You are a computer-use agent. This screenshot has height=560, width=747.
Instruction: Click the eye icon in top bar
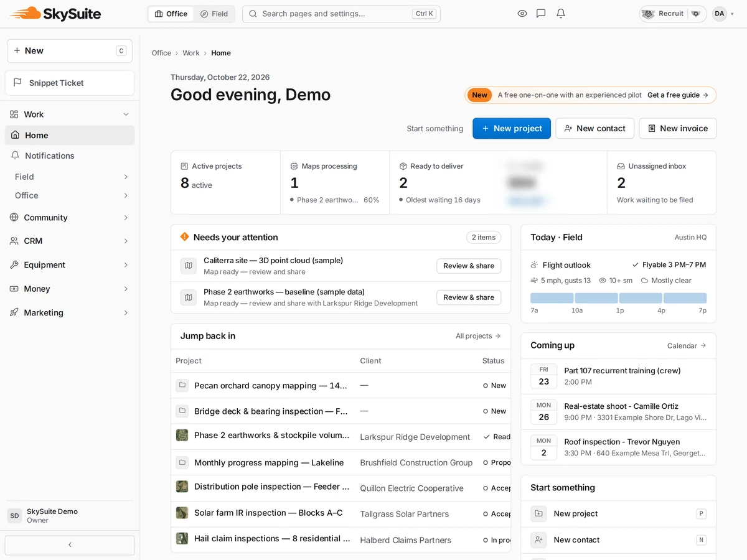click(522, 14)
